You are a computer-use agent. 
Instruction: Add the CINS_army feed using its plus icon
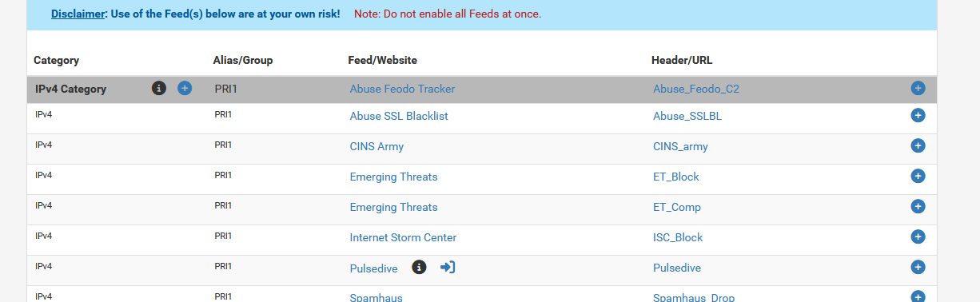pyautogui.click(x=918, y=145)
